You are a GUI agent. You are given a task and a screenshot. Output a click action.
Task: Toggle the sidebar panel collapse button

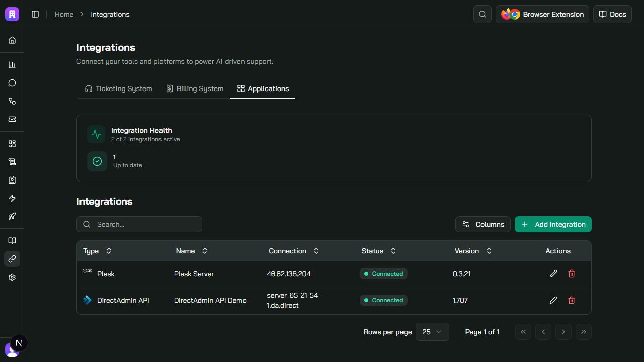[x=35, y=14]
